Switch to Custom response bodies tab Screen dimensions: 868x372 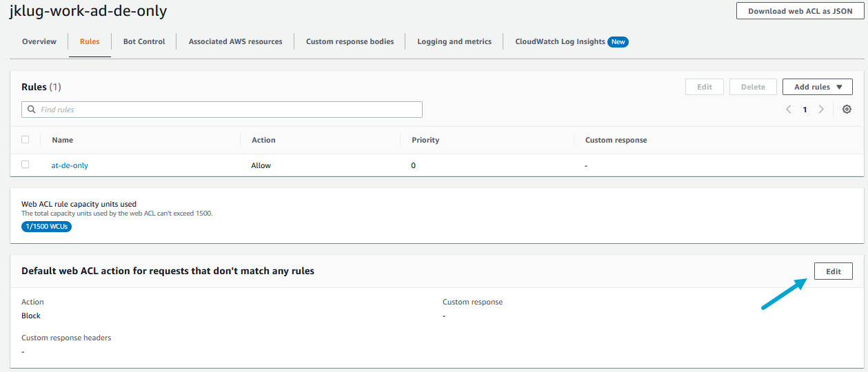pyautogui.click(x=350, y=42)
